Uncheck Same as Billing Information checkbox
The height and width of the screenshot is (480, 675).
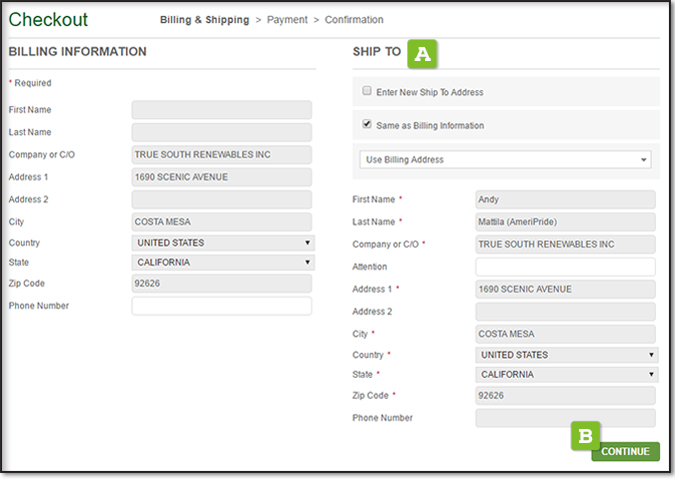point(367,125)
